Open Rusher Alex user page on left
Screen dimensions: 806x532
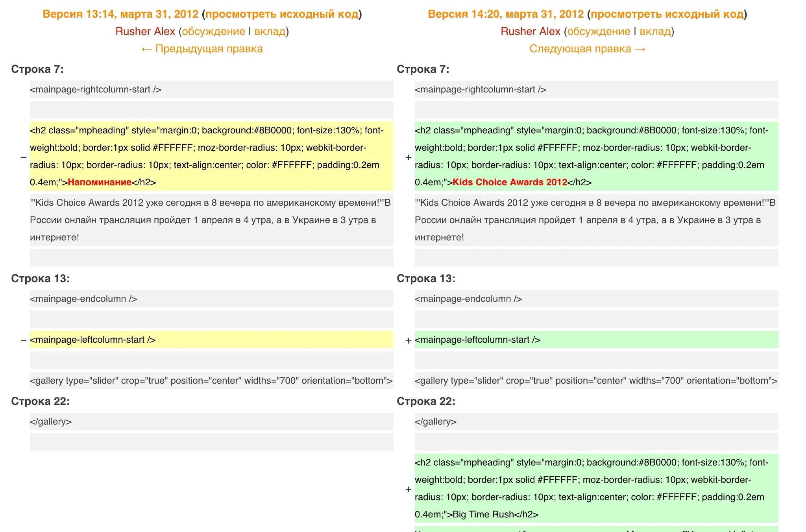[x=145, y=31]
